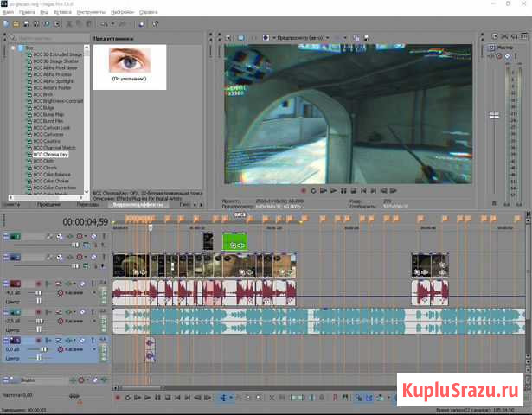
Task: Collapse the root node of the effects tree
Action: click(x=13, y=48)
